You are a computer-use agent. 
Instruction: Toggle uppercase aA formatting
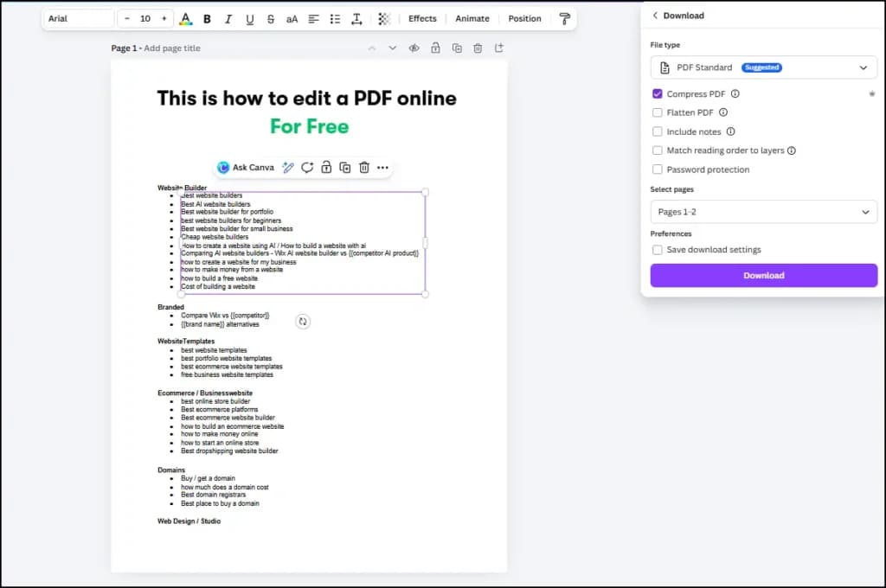292,19
